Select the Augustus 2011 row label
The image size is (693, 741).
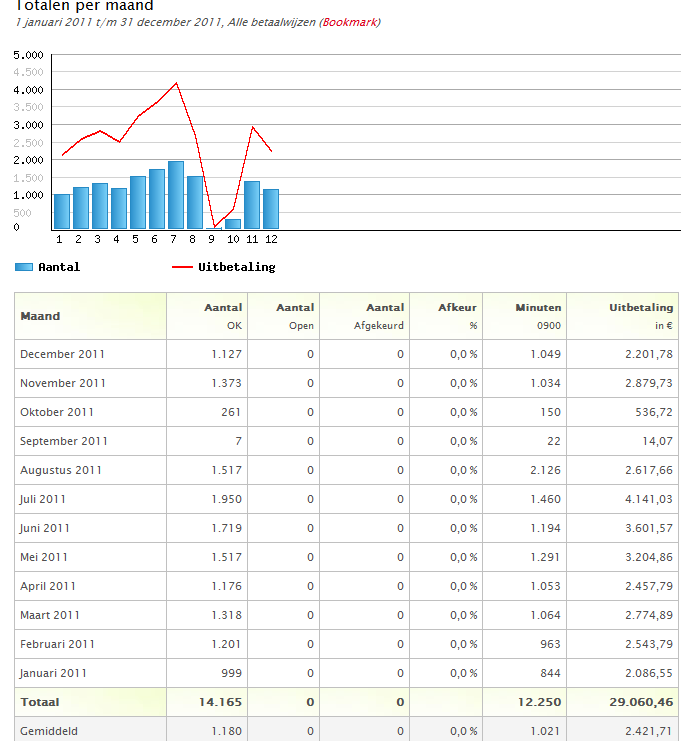[61, 471]
